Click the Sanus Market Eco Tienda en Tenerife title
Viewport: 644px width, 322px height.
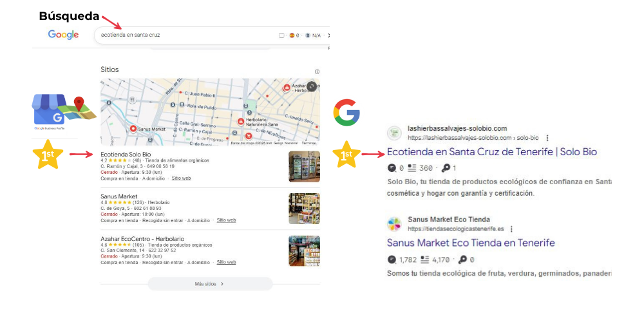coord(470,243)
